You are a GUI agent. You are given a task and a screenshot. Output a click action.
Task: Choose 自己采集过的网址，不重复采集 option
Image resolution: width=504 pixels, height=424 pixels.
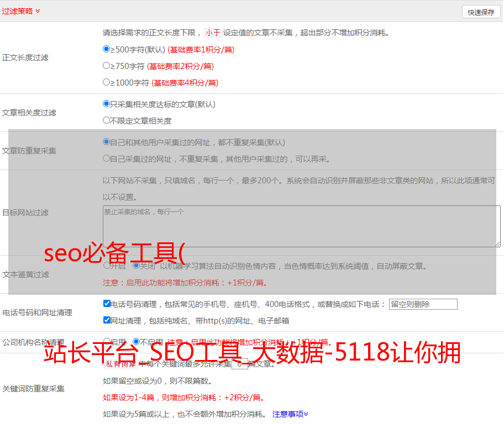coord(106,158)
